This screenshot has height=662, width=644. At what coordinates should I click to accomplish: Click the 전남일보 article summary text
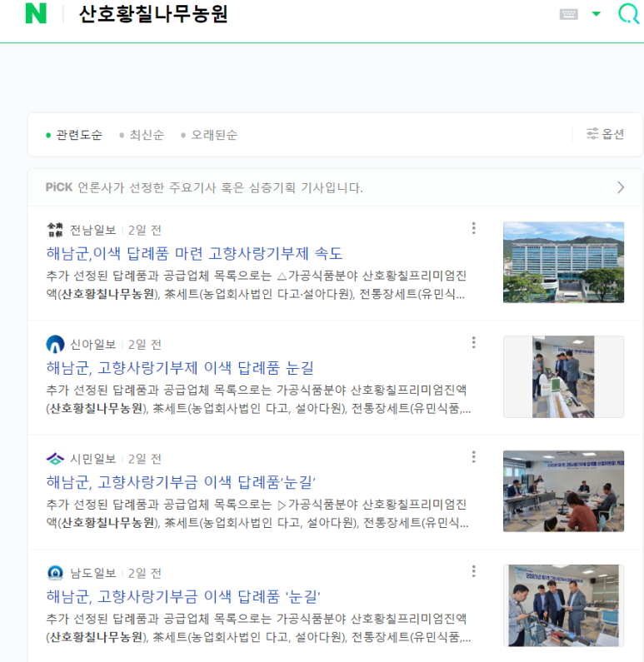[x=257, y=285]
